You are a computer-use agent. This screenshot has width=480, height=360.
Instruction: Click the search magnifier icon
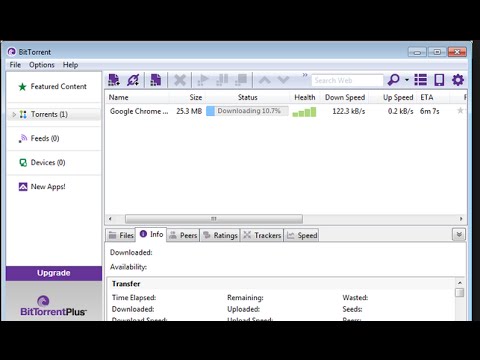[393, 80]
